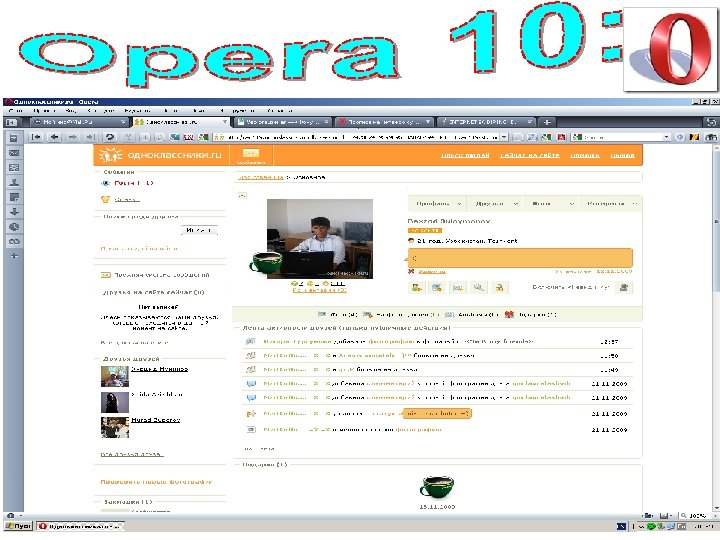Go back with the Back arrow
The width and height of the screenshot is (720, 540).
point(54,137)
